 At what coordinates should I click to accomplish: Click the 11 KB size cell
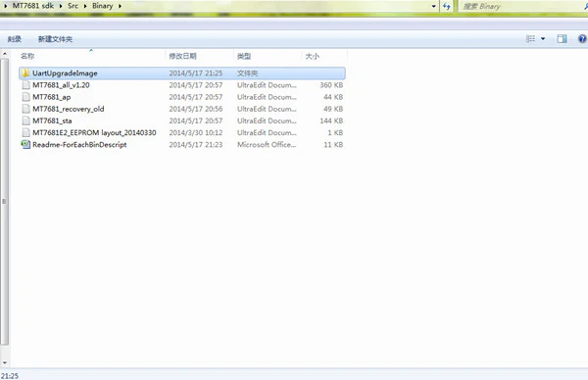pyautogui.click(x=333, y=145)
